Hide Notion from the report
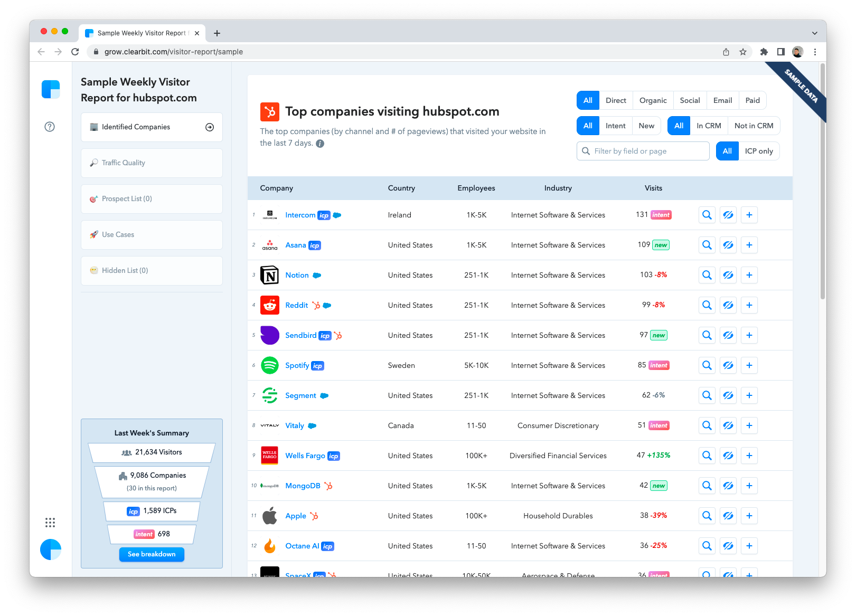 (728, 275)
